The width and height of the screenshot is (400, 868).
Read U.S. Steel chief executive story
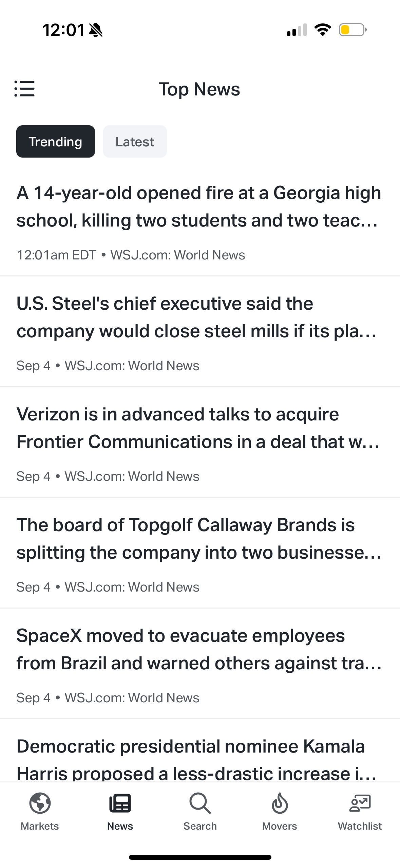click(197, 317)
